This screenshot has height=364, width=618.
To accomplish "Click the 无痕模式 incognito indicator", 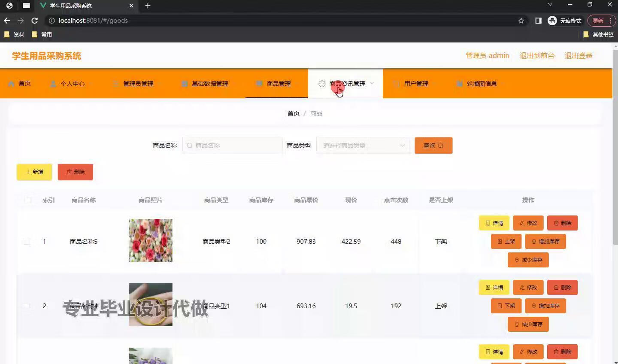I will click(565, 21).
